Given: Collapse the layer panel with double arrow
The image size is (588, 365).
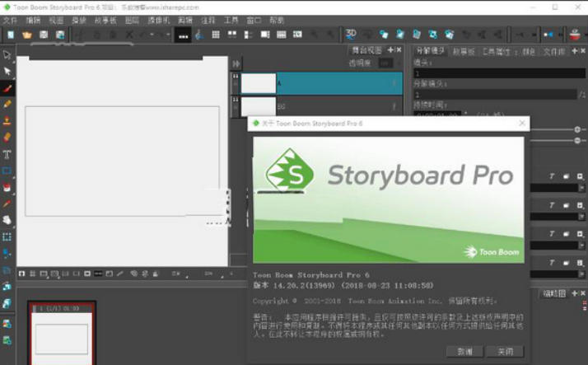Looking at the screenshot, I should coord(236,63).
